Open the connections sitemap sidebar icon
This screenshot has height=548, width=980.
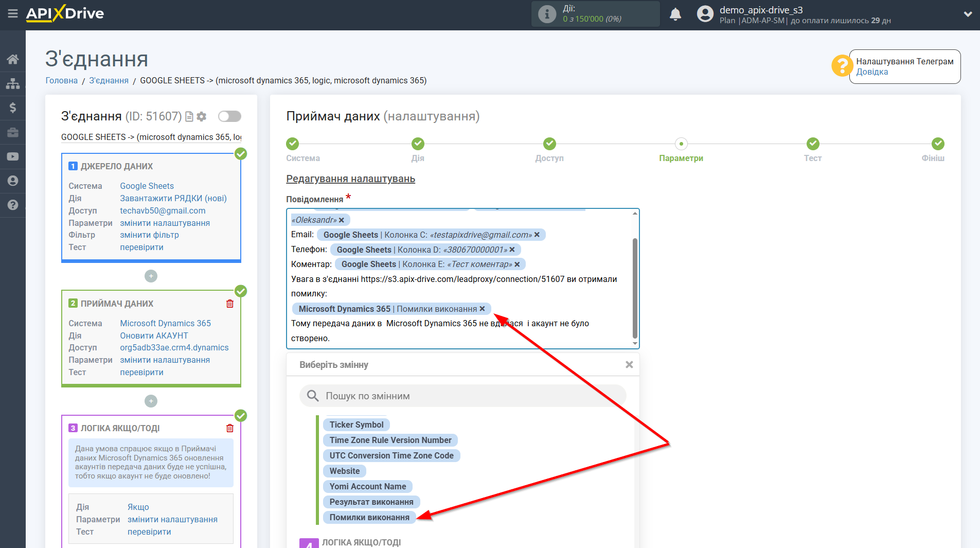[x=13, y=83]
